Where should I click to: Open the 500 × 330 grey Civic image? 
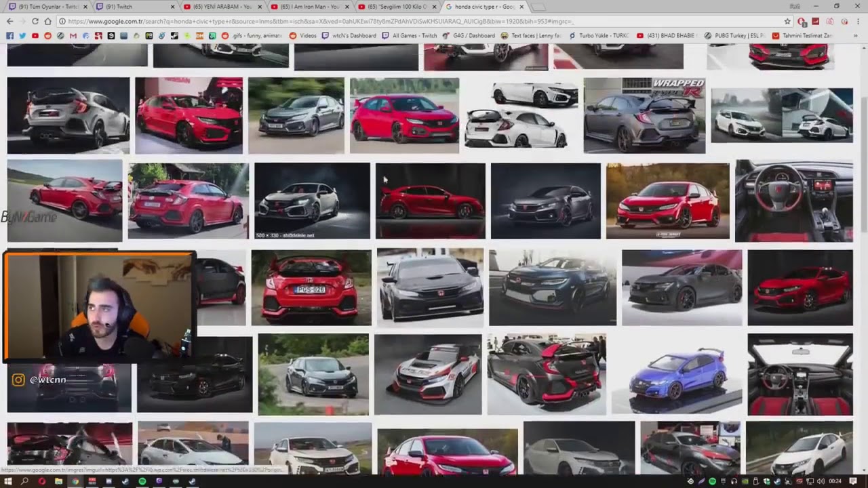tap(313, 201)
